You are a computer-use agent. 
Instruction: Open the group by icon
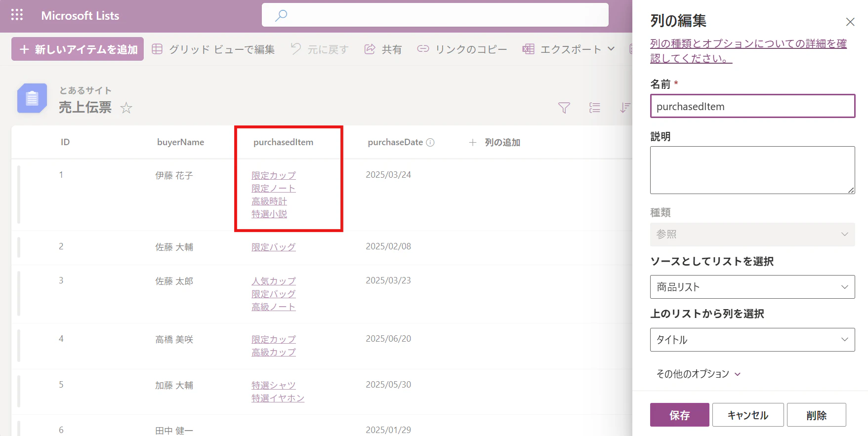(595, 108)
